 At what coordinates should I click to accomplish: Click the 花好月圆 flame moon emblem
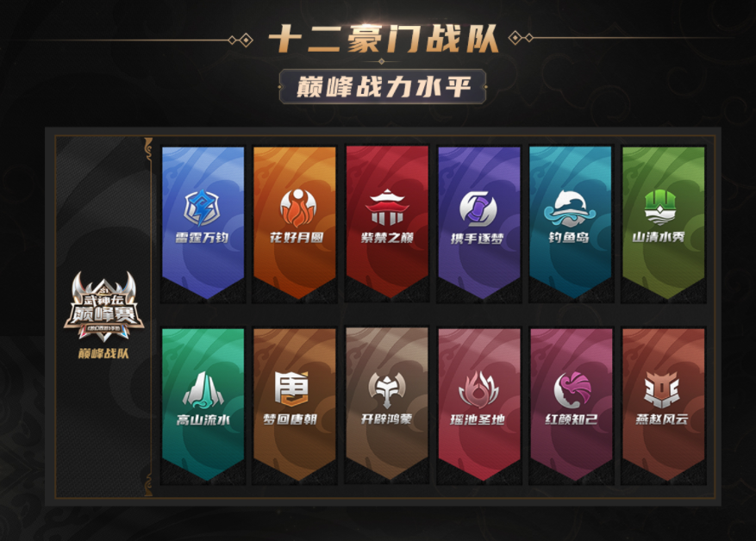pyautogui.click(x=298, y=208)
